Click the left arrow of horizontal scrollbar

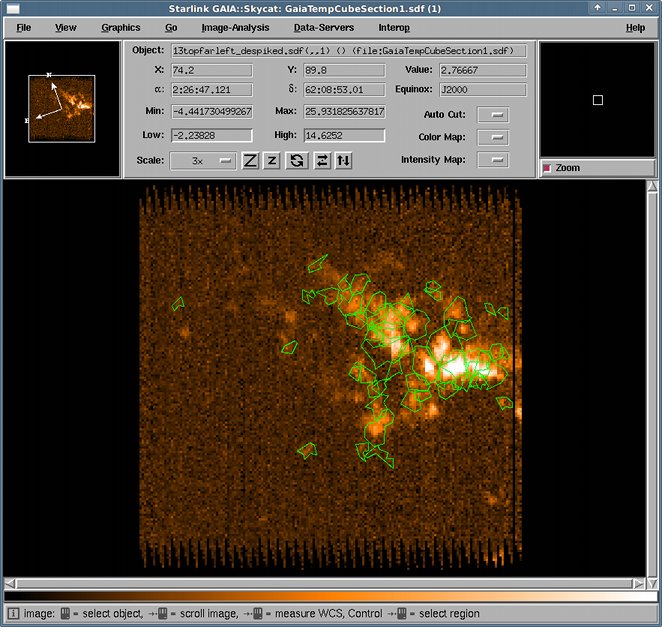(x=10, y=584)
